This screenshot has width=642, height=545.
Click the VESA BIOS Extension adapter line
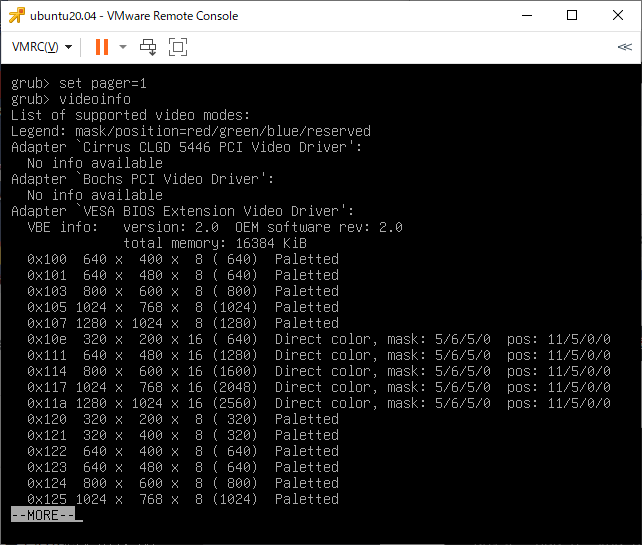tap(183, 211)
